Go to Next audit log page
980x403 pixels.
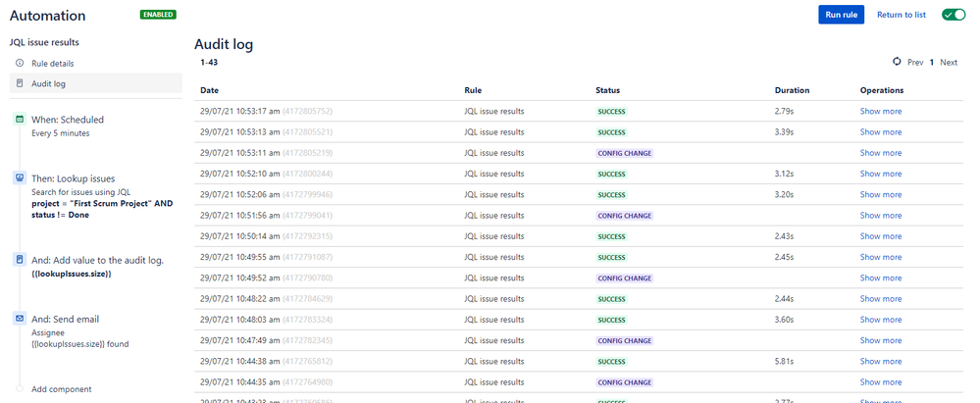click(x=949, y=62)
